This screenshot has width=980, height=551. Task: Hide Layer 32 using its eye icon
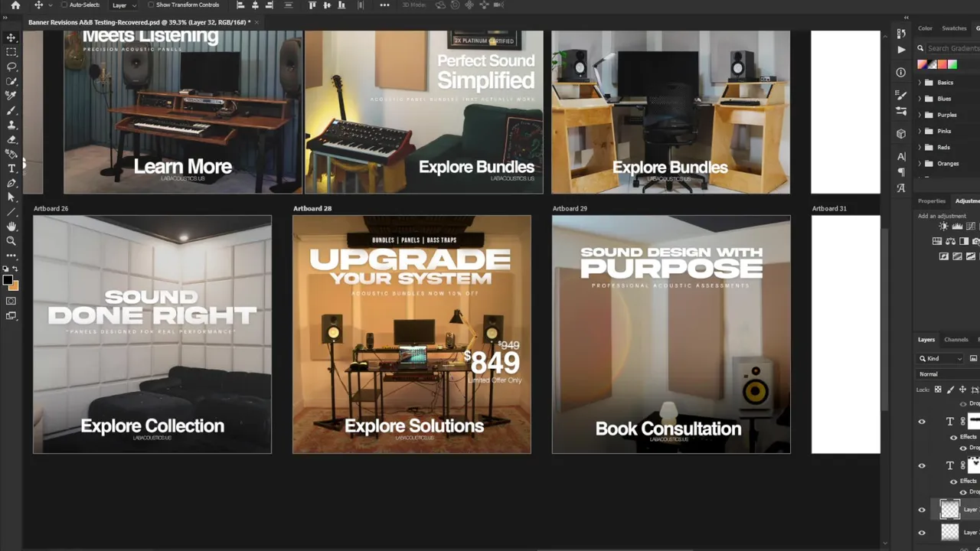(922, 510)
